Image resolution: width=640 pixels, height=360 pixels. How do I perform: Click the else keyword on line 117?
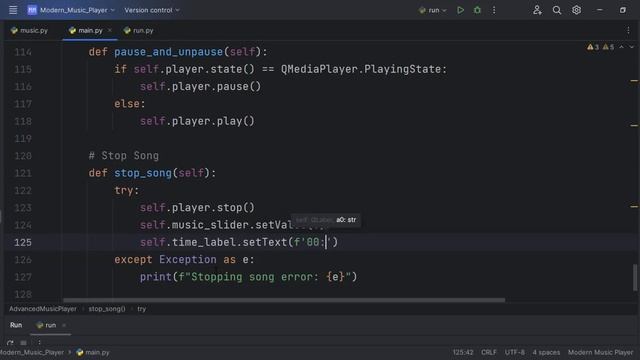tap(127, 104)
